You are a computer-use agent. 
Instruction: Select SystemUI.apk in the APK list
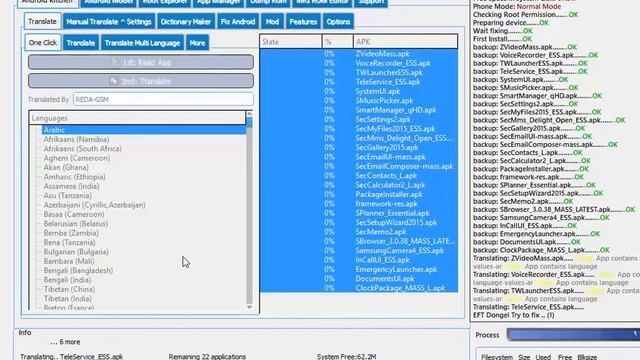tap(378, 91)
